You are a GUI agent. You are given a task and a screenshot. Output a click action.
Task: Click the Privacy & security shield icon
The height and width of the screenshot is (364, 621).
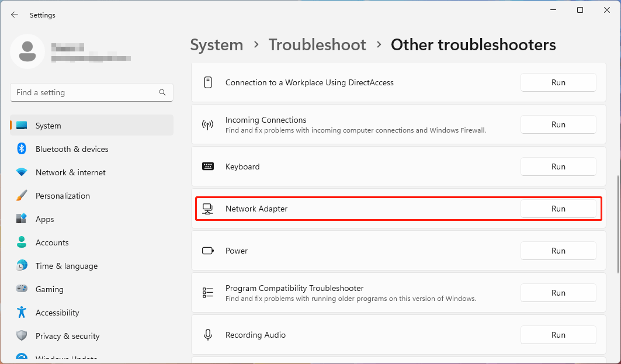[22, 335]
